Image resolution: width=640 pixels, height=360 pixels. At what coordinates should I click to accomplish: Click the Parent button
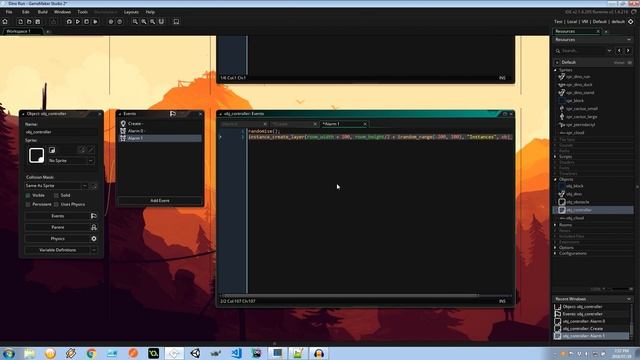pos(58,227)
